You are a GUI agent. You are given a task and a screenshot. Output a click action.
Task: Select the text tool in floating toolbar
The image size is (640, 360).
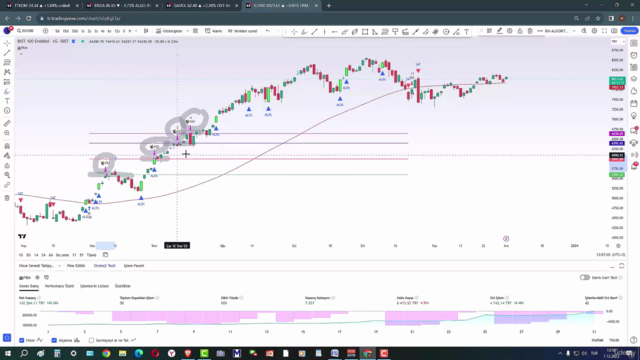click(466, 32)
